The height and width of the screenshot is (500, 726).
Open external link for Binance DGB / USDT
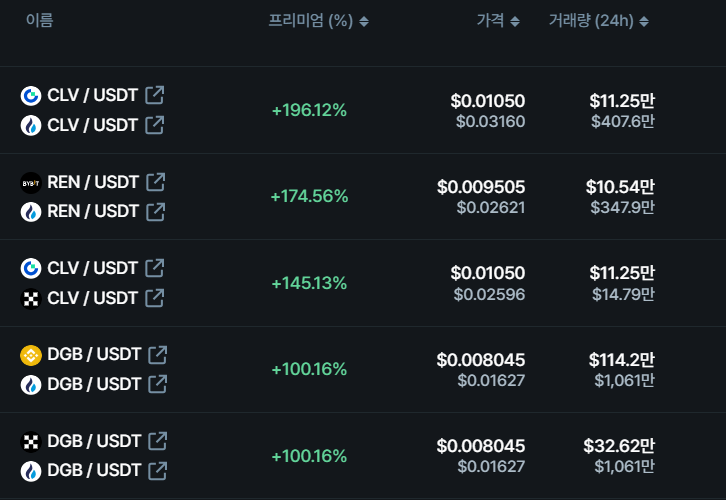pos(157,355)
